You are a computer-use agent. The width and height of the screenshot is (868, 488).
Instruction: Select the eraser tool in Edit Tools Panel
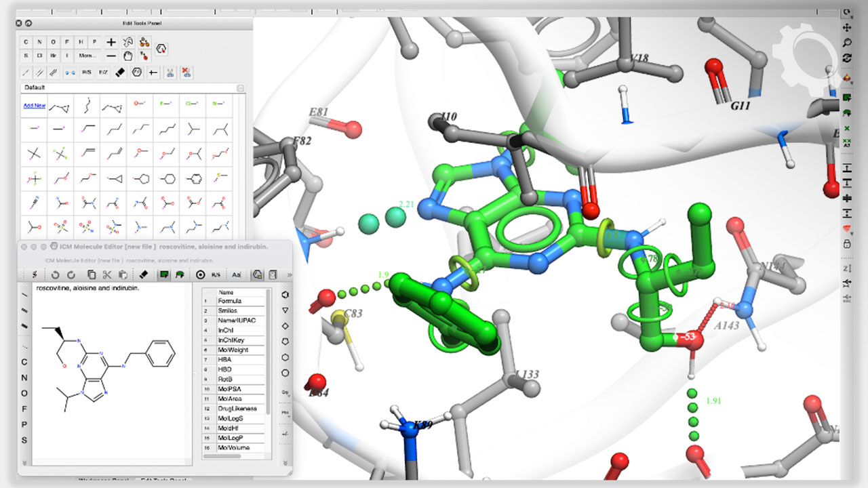[120, 72]
